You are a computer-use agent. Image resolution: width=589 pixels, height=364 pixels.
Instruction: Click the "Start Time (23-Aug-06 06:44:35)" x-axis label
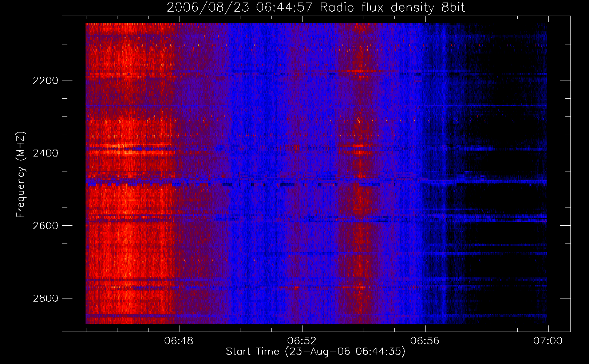tap(315, 352)
